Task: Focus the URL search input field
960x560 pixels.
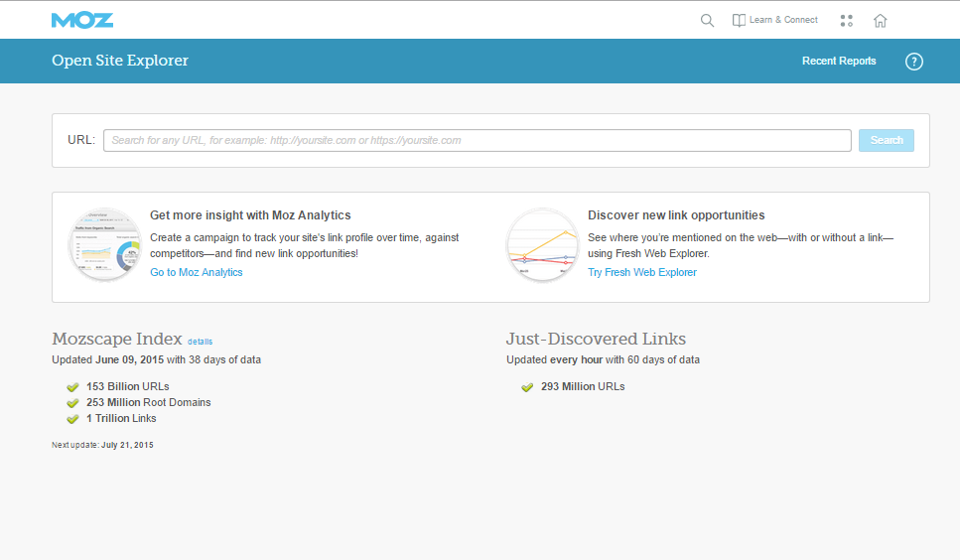Action: pos(477,140)
